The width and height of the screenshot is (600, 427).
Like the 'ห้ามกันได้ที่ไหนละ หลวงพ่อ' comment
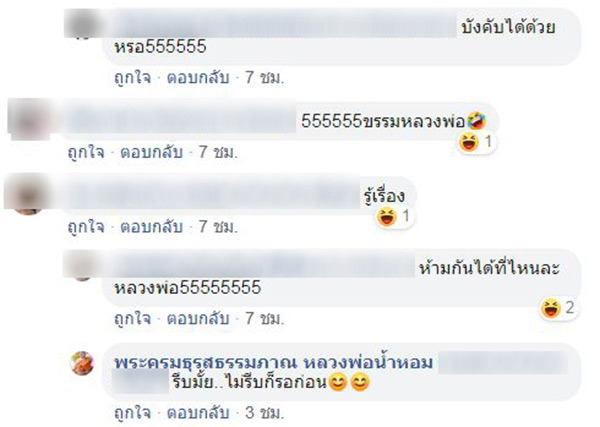pos(132,318)
